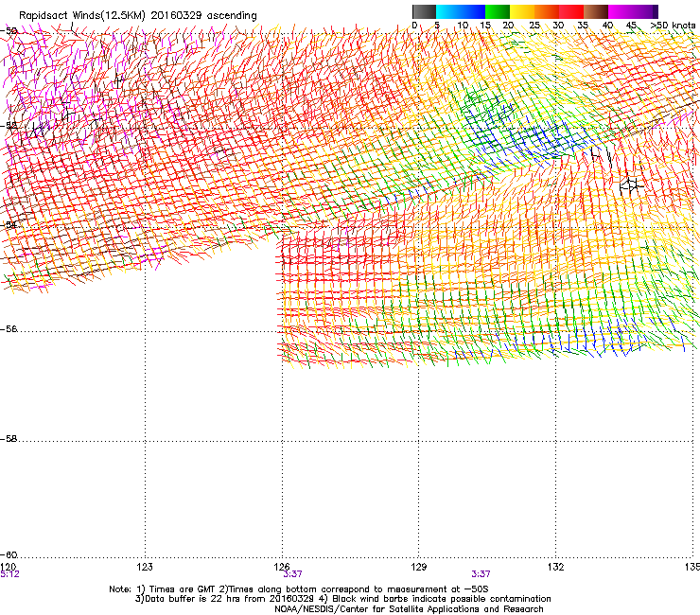Screen dimensions: 700x615
Task: Click the '>50 knots' legend label
Action: (x=673, y=26)
